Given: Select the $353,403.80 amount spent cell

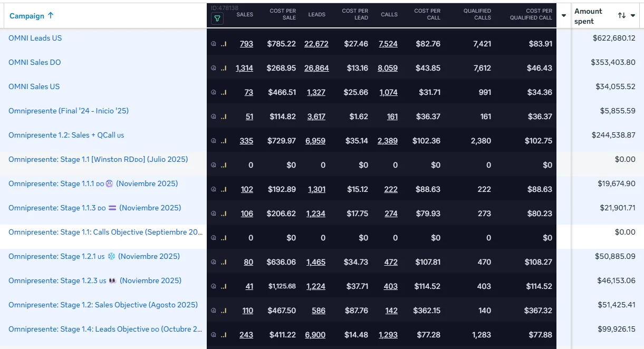Looking at the screenshot, I should pos(613,62).
